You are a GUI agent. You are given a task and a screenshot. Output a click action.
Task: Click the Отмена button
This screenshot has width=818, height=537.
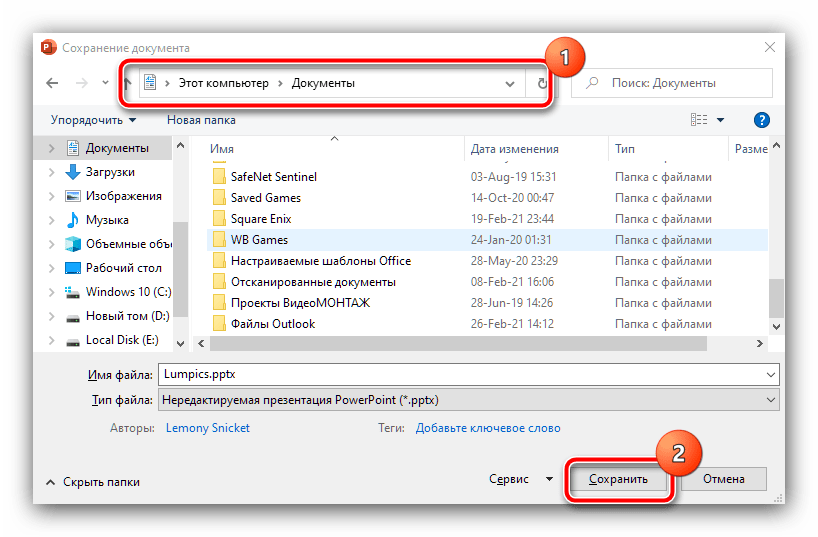pos(723,479)
